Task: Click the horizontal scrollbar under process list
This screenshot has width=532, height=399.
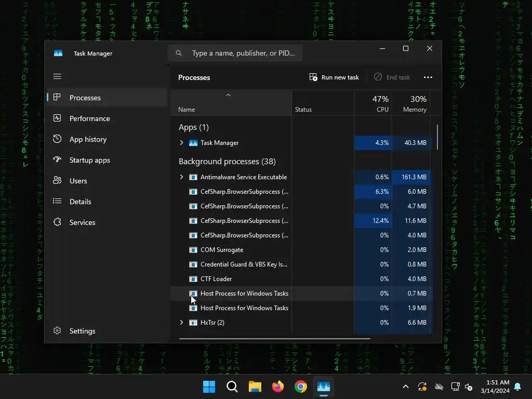Action: [x=274, y=338]
